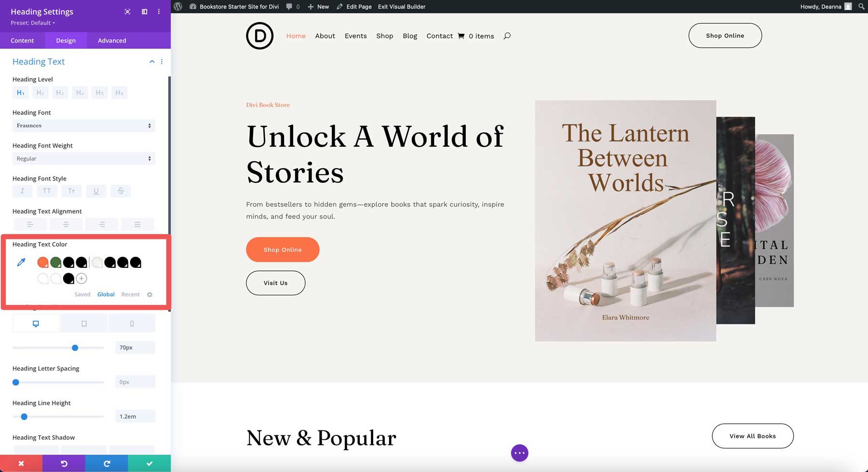
Task: Open the Heading Font dropdown showing Fraunces
Action: click(x=83, y=125)
